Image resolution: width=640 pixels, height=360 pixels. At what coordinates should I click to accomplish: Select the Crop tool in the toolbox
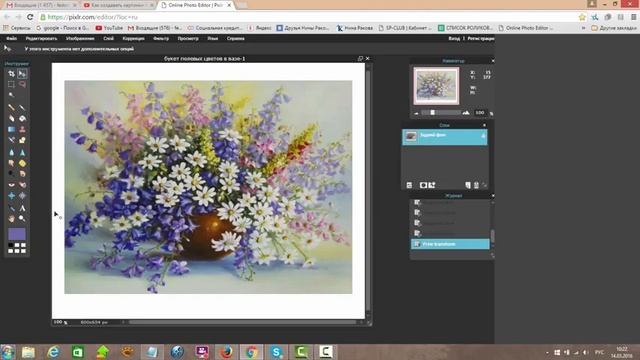pyautogui.click(x=11, y=74)
